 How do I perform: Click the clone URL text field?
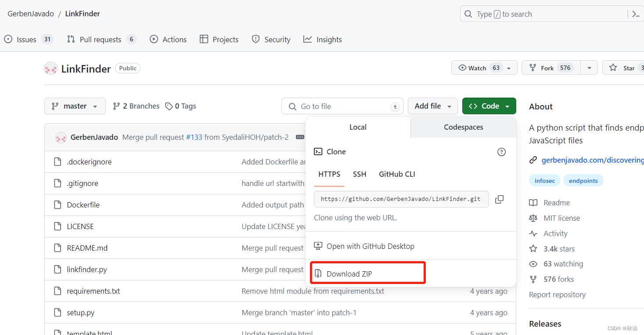[x=401, y=199]
